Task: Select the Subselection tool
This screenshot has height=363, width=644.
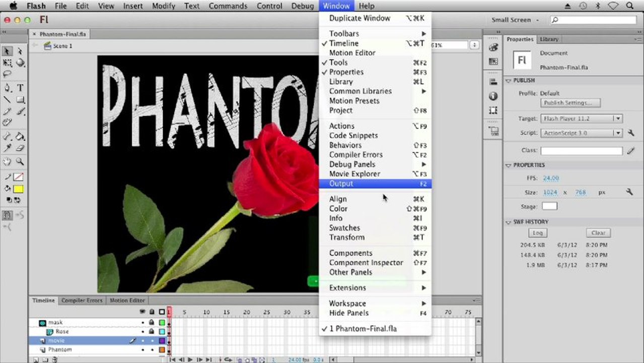Action: pos(20,51)
